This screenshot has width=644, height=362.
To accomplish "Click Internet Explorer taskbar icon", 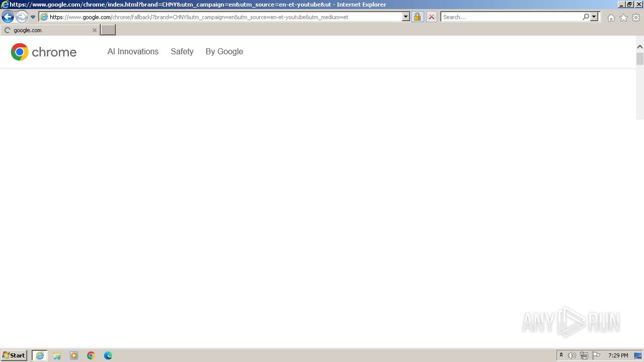I will point(40,355).
